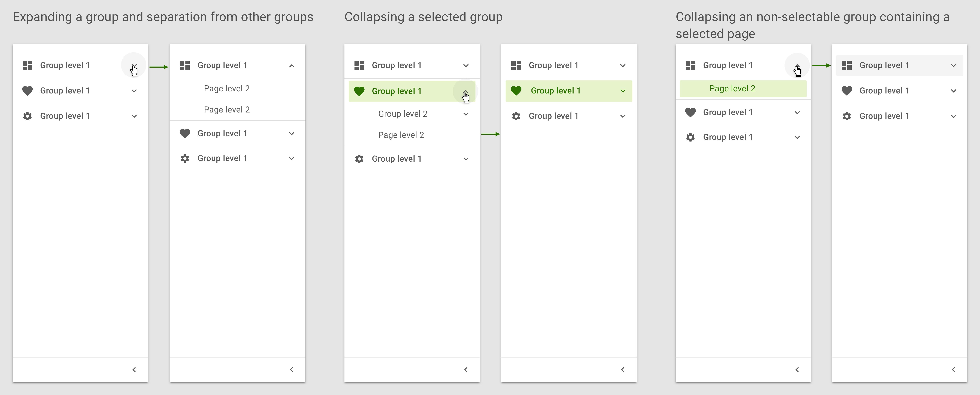980x395 pixels.
Task: Click gear icon in first panel
Action: (x=27, y=116)
